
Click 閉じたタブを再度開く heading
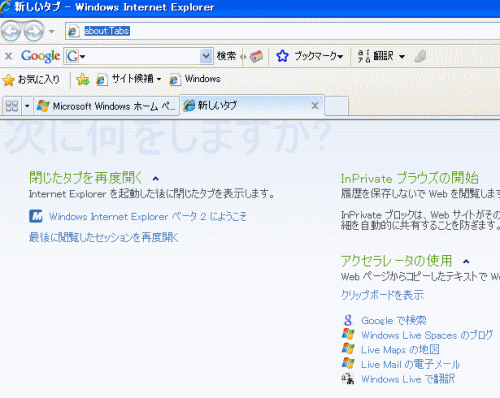tap(86, 178)
